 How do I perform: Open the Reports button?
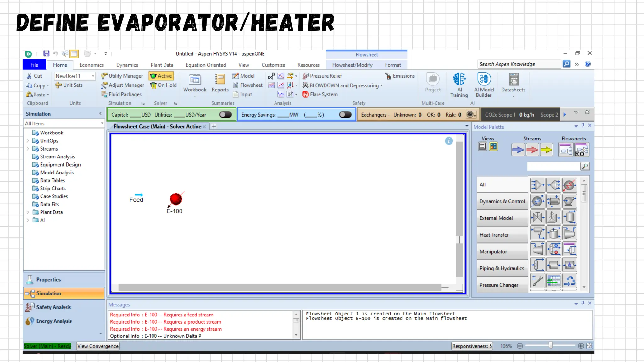coord(220,84)
